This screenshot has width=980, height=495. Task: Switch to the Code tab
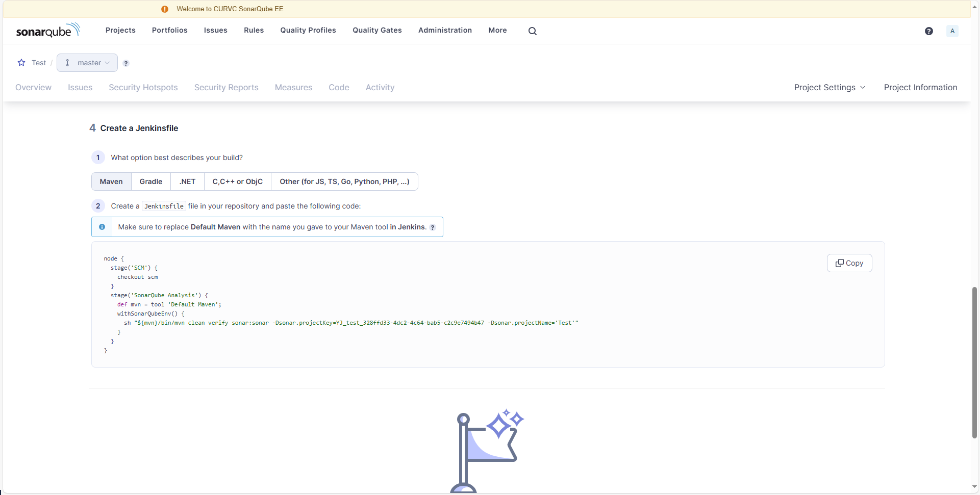(x=339, y=87)
